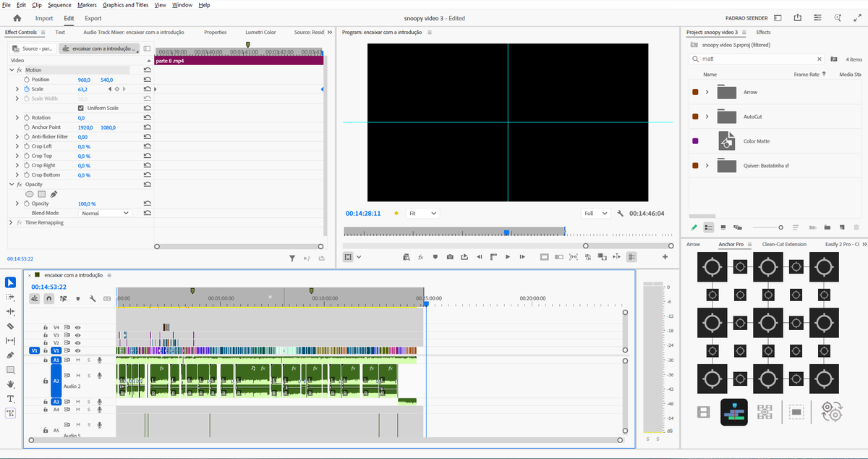Open the Export workspace

pos(93,18)
